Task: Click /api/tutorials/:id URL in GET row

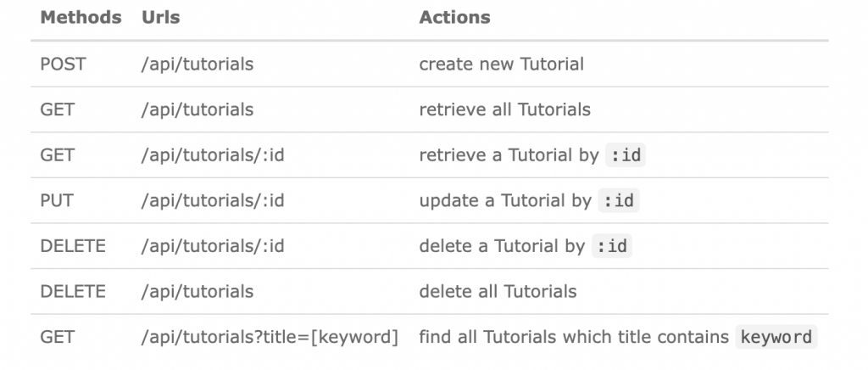Action: point(213,155)
